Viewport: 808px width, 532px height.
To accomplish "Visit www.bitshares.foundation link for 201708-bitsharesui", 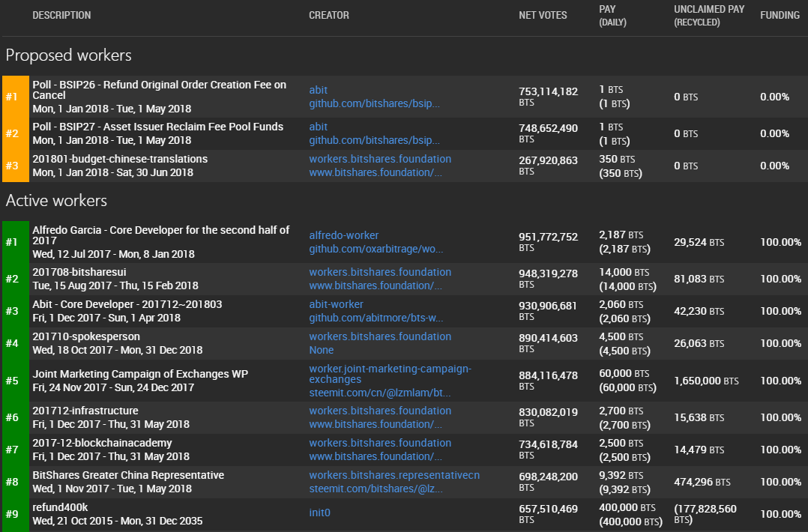I will point(375,285).
